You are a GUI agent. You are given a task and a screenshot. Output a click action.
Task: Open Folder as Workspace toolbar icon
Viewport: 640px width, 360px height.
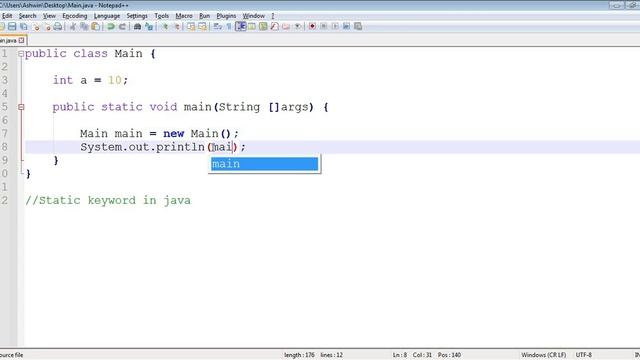point(286,27)
